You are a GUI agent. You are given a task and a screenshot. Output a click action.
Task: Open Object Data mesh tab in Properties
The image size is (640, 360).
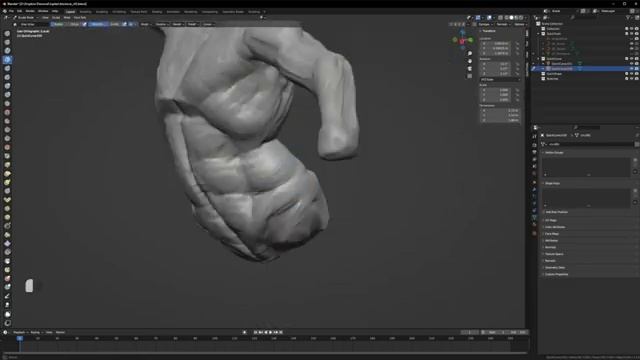534,218
